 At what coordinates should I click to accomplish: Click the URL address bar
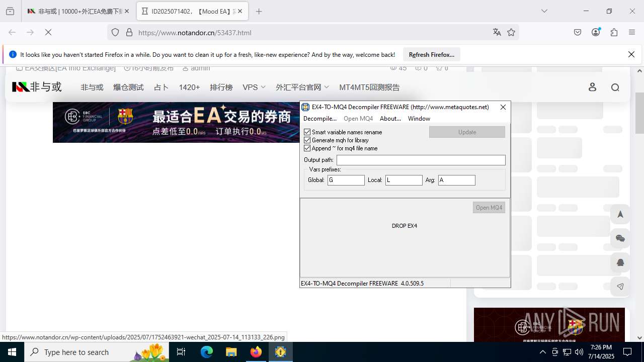point(312,32)
